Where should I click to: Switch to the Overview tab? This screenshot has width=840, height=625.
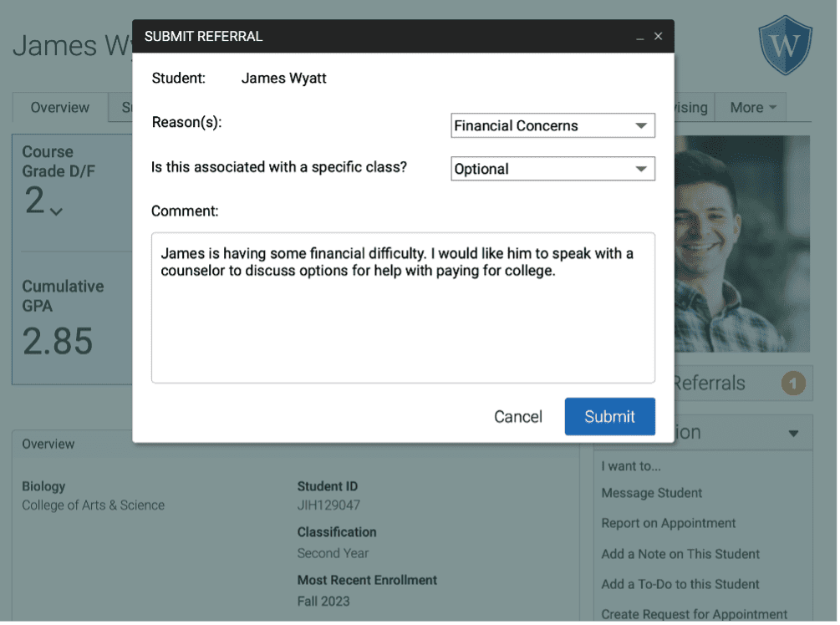point(60,107)
